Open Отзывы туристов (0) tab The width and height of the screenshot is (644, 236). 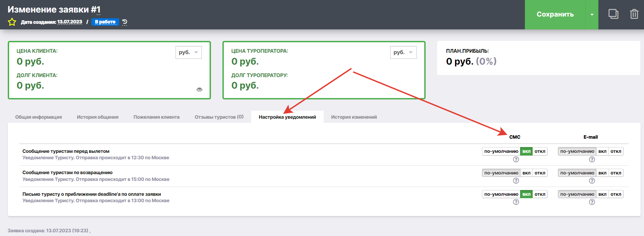(219, 117)
